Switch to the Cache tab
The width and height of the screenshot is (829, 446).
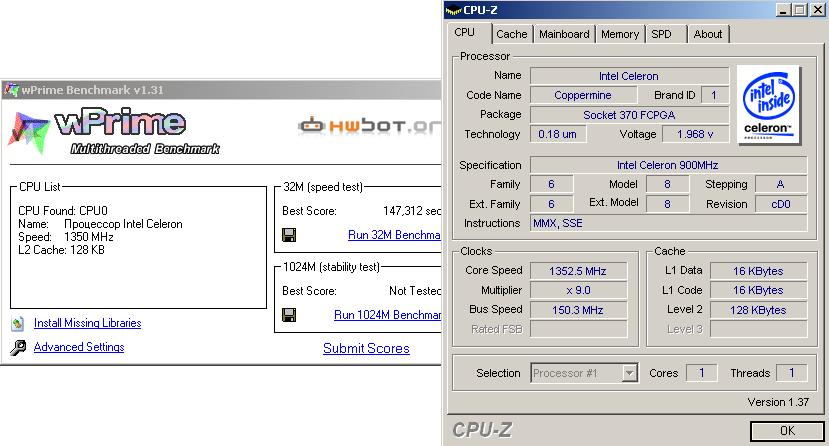pyautogui.click(x=512, y=34)
